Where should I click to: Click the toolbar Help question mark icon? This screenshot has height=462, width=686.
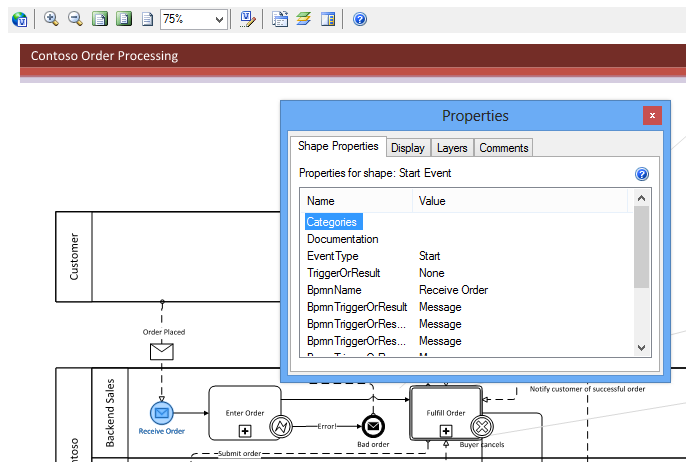(360, 19)
